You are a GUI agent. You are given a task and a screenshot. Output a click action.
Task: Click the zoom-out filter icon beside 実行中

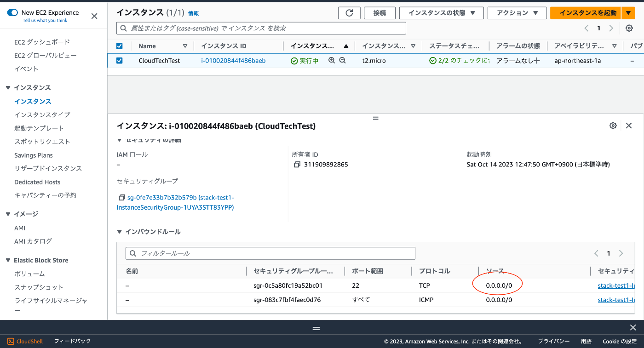tap(342, 60)
